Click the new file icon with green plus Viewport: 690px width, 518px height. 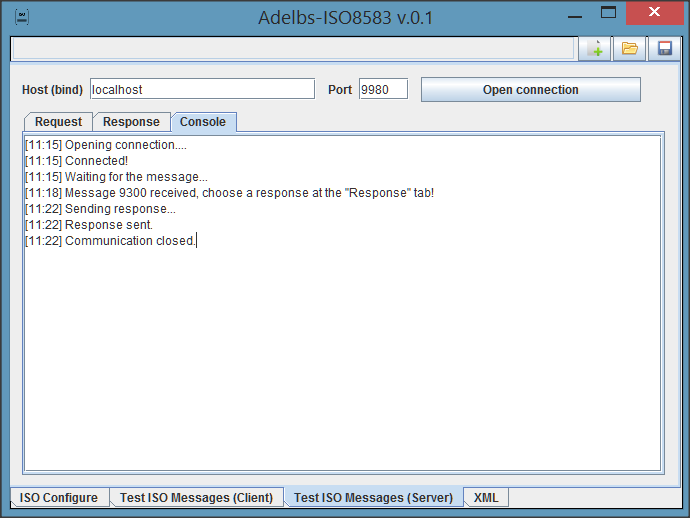click(595, 48)
